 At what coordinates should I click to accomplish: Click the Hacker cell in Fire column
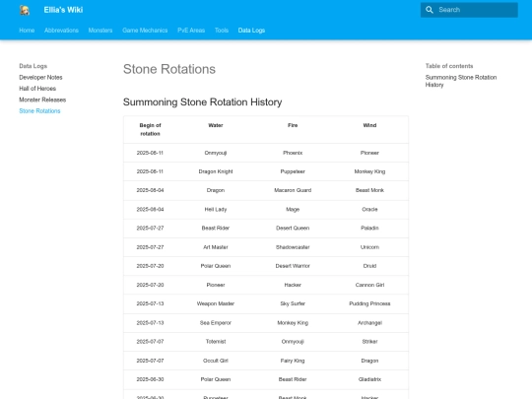pyautogui.click(x=293, y=285)
